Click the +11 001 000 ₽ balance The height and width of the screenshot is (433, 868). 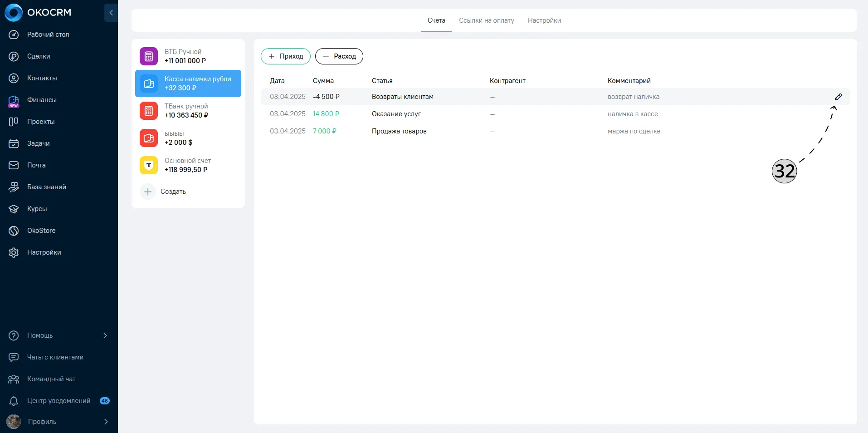(x=185, y=61)
